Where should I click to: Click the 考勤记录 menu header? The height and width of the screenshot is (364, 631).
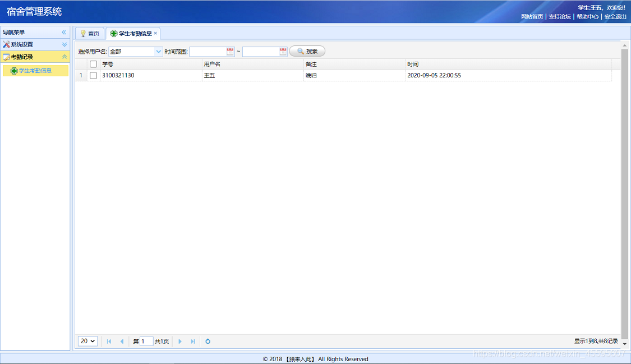35,57
